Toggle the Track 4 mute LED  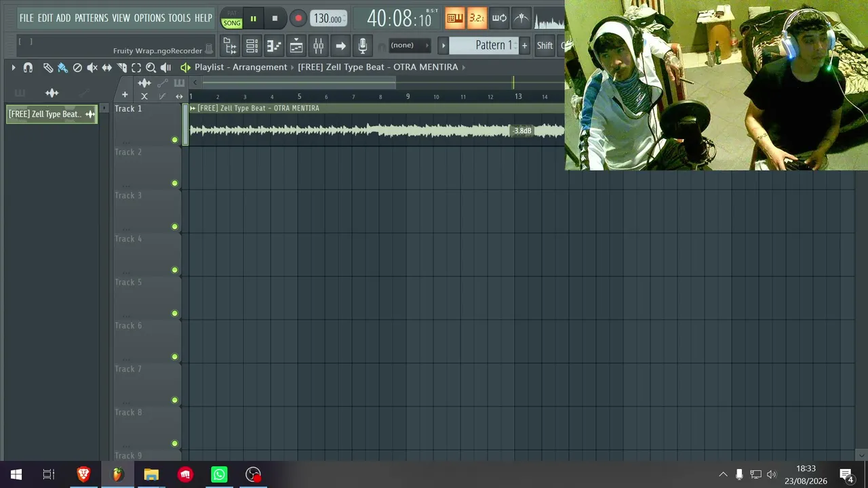[x=174, y=270]
